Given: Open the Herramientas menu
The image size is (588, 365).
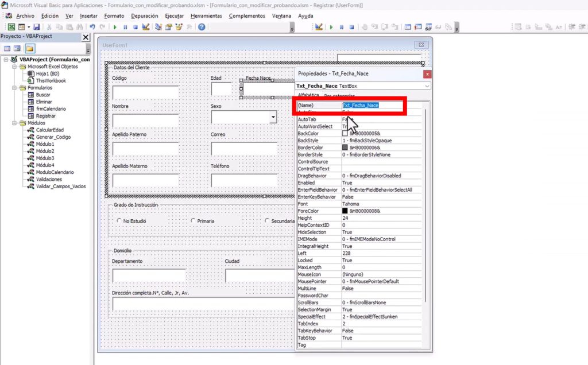Looking at the screenshot, I should coord(206,15).
